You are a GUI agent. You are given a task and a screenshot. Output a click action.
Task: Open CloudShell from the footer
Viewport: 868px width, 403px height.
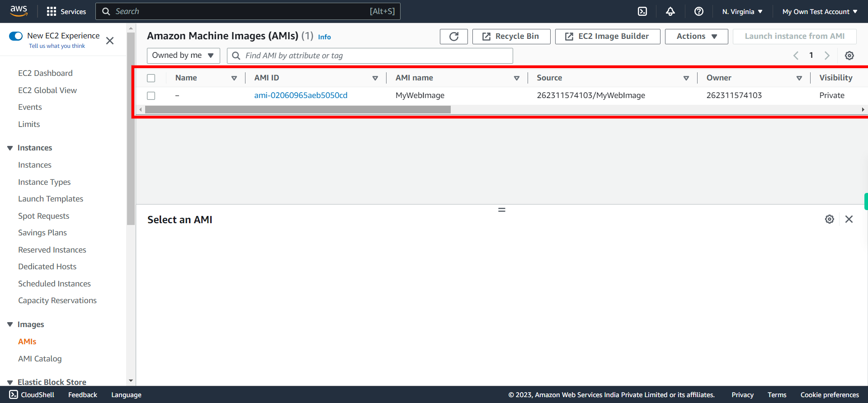[x=32, y=394]
